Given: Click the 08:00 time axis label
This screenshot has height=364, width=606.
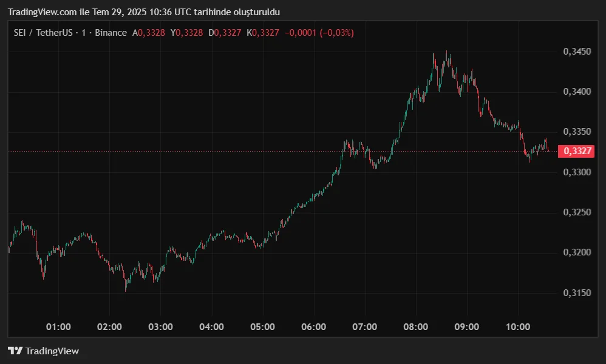Looking at the screenshot, I should (416, 327).
